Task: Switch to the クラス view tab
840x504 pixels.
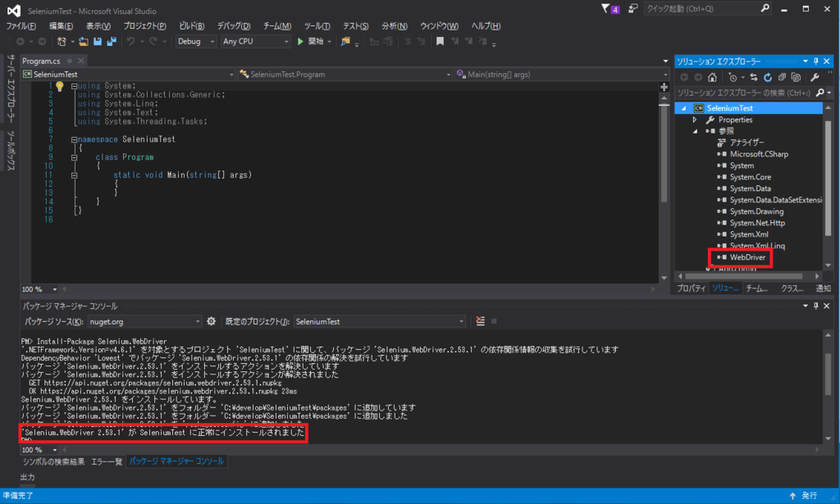Action: click(x=792, y=288)
